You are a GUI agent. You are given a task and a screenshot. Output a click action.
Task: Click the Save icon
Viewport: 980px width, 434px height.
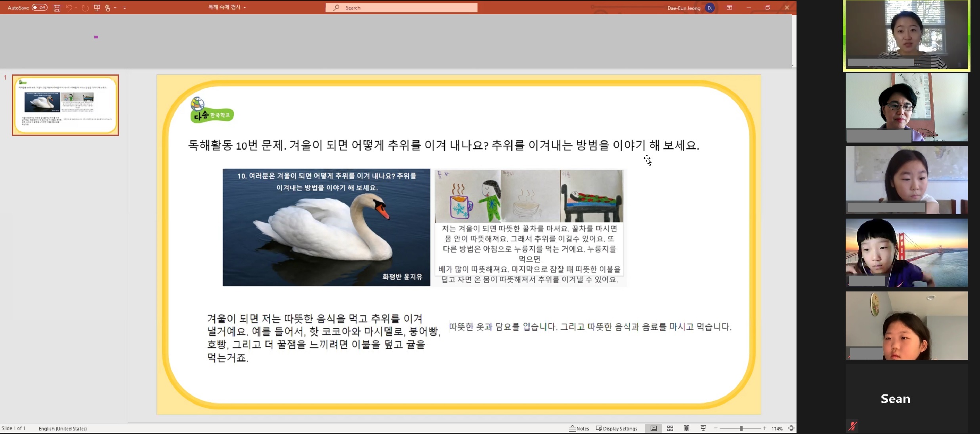57,8
